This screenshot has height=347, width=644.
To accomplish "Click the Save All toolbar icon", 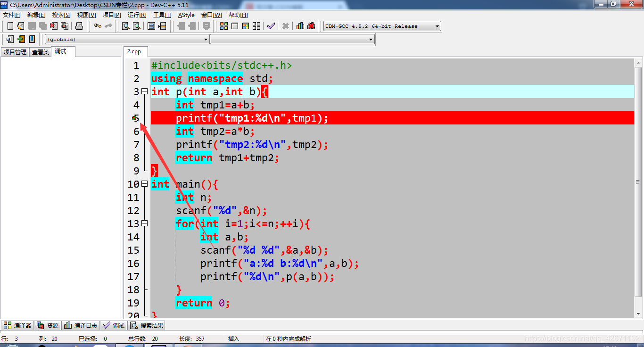I will pos(42,26).
